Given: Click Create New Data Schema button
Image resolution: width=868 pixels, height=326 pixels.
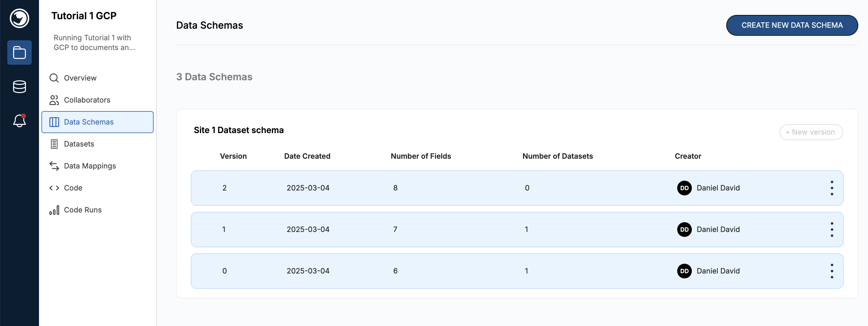Looking at the screenshot, I should pos(792,25).
